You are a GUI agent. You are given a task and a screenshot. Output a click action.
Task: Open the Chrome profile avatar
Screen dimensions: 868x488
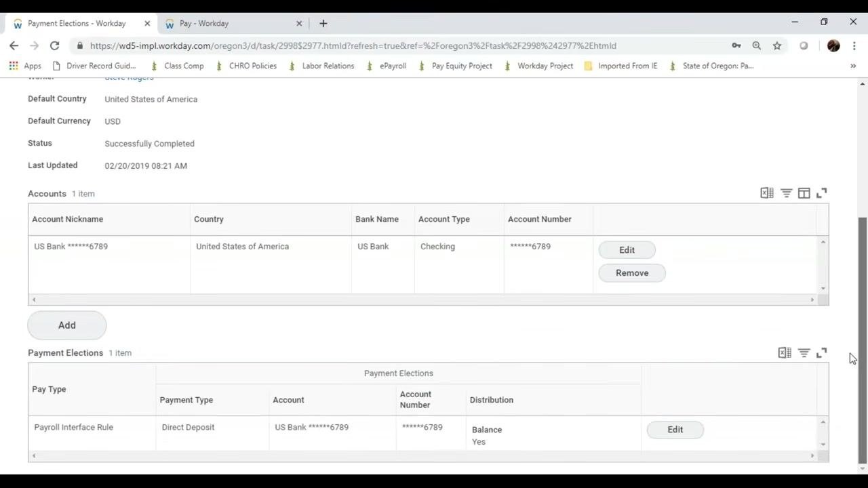(x=834, y=45)
